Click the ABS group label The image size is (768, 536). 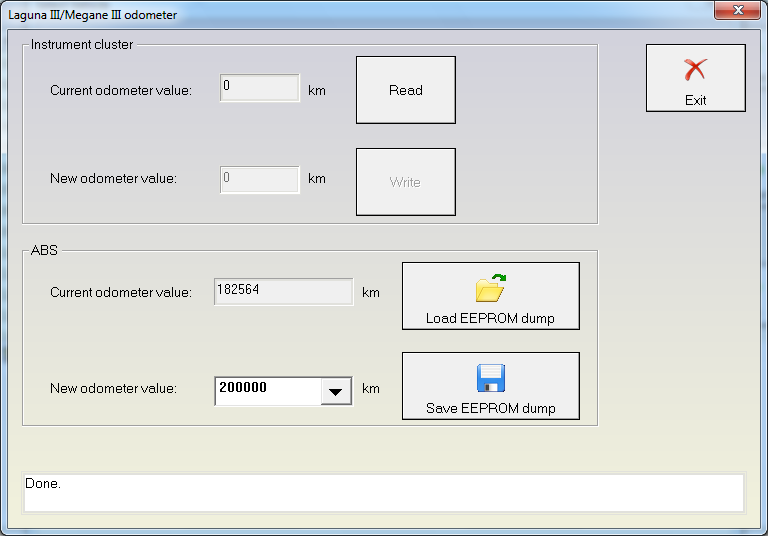(44, 250)
